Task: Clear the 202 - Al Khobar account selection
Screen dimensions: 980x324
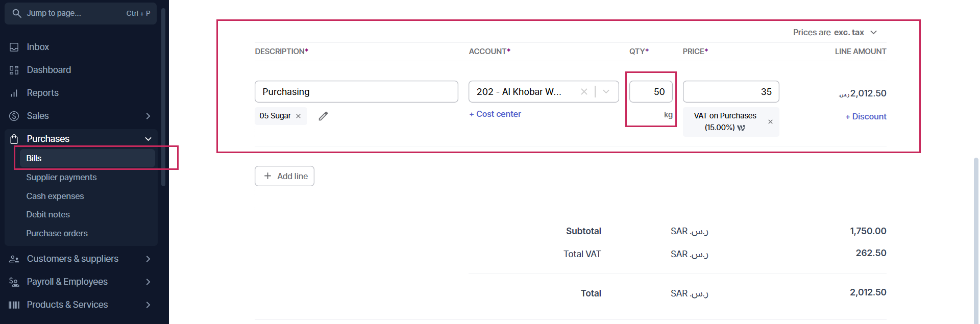Action: (x=584, y=92)
